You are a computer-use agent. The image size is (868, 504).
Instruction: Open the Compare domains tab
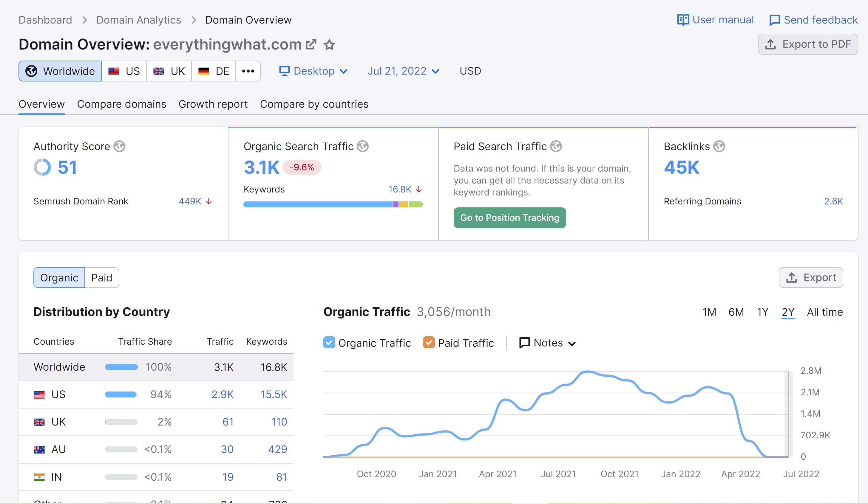click(122, 104)
